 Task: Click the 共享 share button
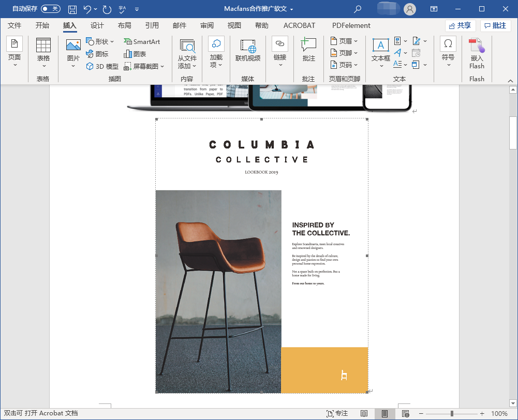click(460, 25)
